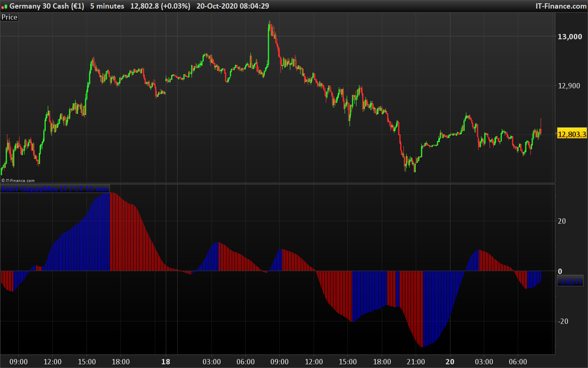588x368 pixels.
Task: Click the 0 level on the indicator axis
Action: click(560, 272)
